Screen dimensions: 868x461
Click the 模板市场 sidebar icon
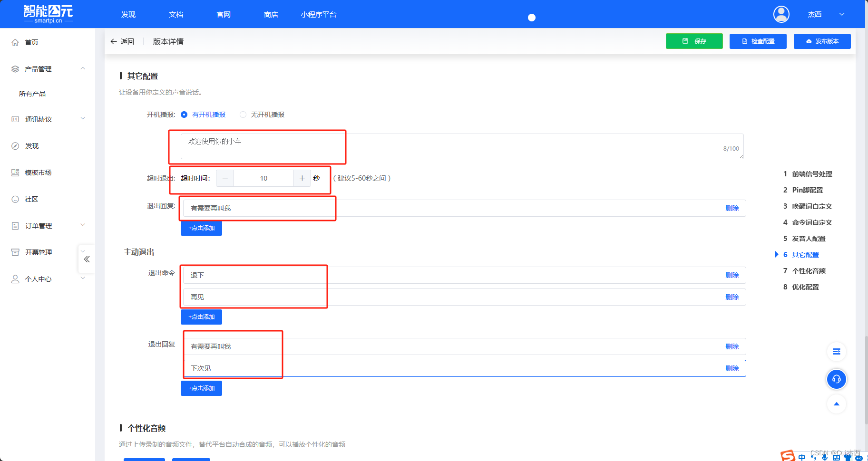(15, 173)
